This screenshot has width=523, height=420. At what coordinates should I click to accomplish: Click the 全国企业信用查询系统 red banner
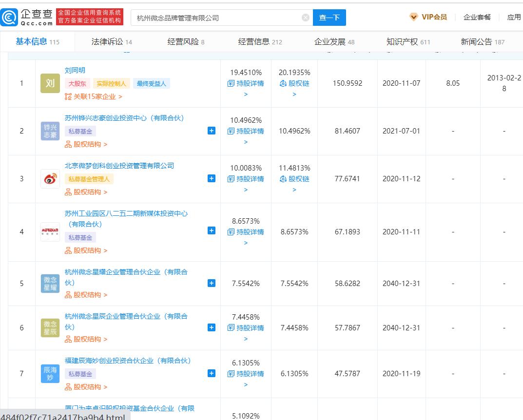click(90, 17)
